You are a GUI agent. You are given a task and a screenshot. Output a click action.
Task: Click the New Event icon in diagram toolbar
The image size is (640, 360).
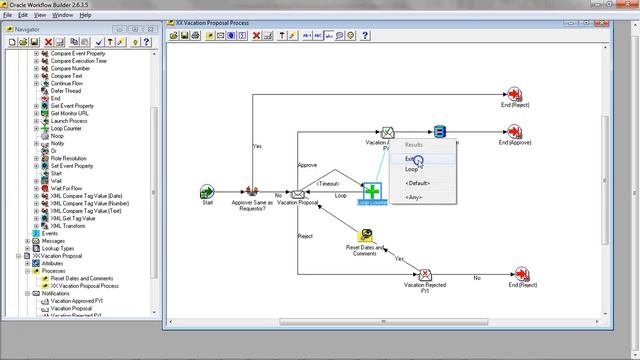click(242, 36)
